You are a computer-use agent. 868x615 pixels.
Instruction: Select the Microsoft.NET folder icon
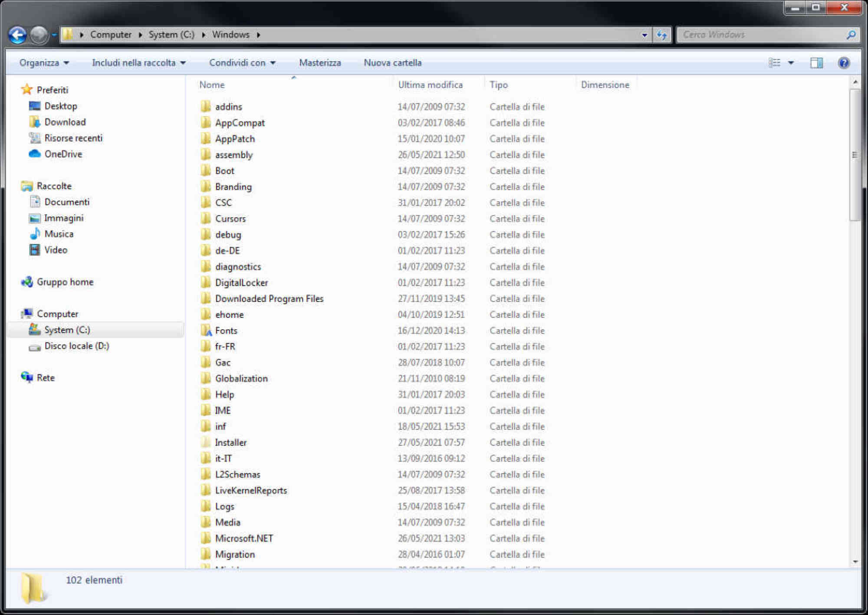coord(206,538)
